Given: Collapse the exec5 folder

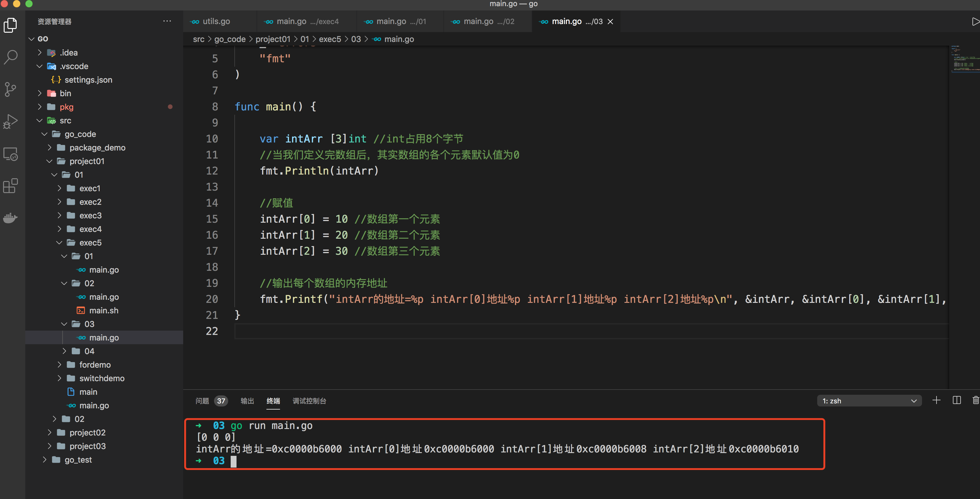Looking at the screenshot, I should coord(90,243).
